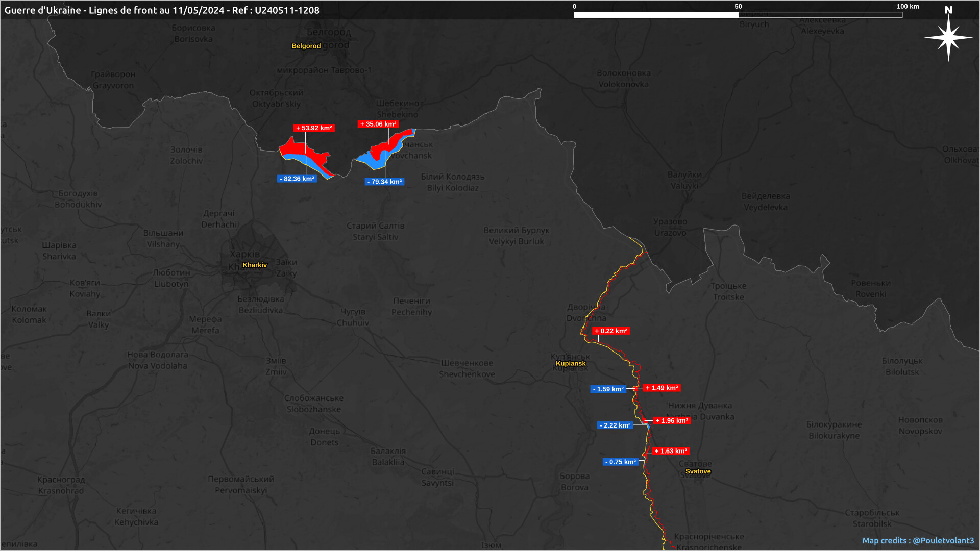Click the +1.49 km² red label
980x551 pixels.
pos(661,388)
